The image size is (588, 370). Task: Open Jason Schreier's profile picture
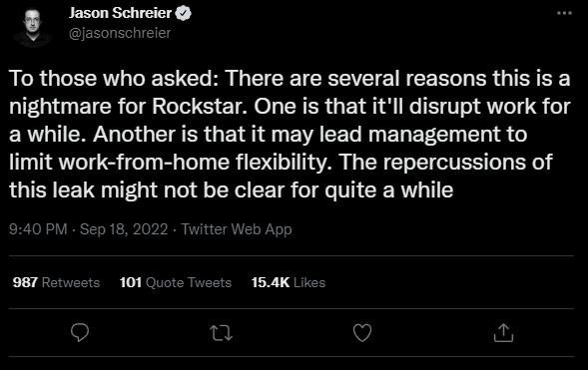pyautogui.click(x=32, y=27)
